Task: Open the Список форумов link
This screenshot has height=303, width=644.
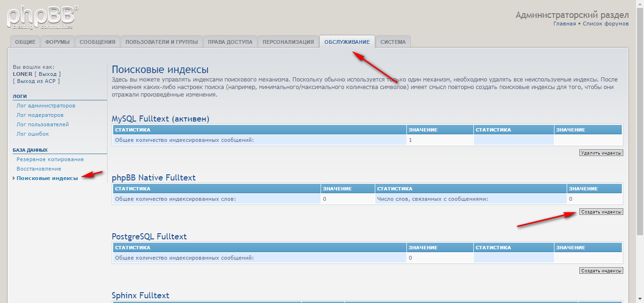Action: [606, 24]
